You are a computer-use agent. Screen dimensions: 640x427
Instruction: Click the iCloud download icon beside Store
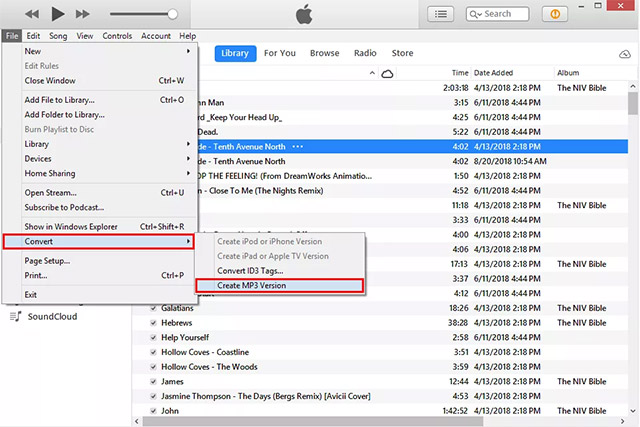click(x=626, y=53)
